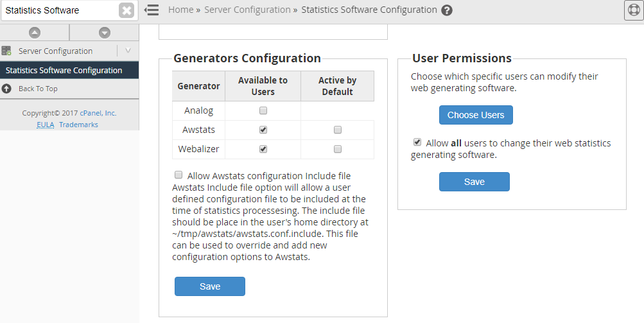Open Server Configuration breadcrumb link

247,10
